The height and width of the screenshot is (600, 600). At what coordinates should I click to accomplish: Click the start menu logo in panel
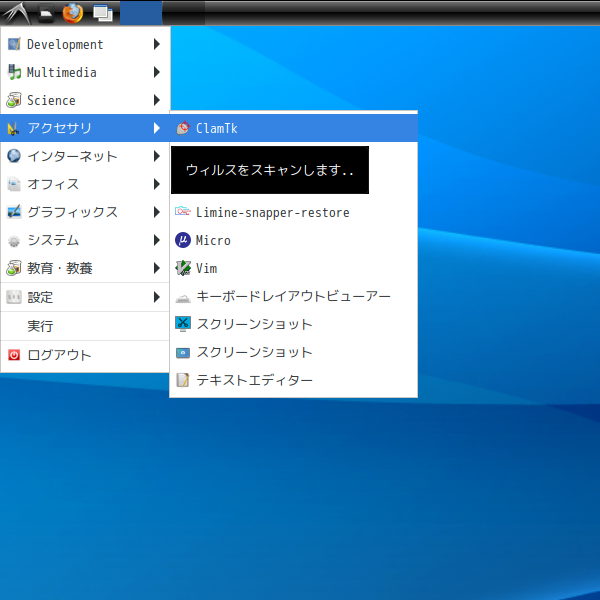(17, 13)
